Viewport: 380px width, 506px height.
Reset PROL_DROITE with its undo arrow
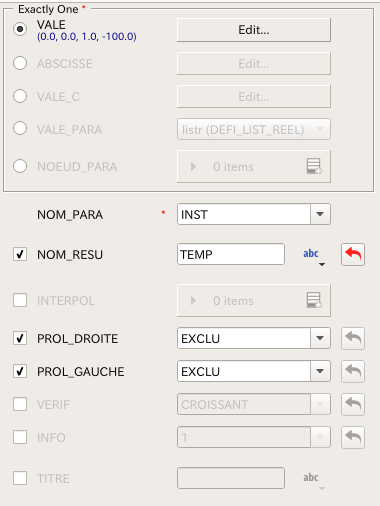[353, 338]
